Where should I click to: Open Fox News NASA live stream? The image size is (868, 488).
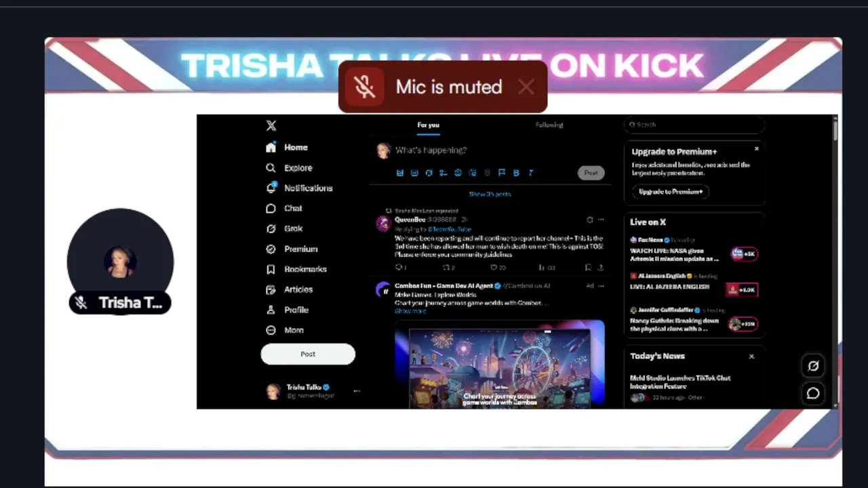[x=693, y=250]
